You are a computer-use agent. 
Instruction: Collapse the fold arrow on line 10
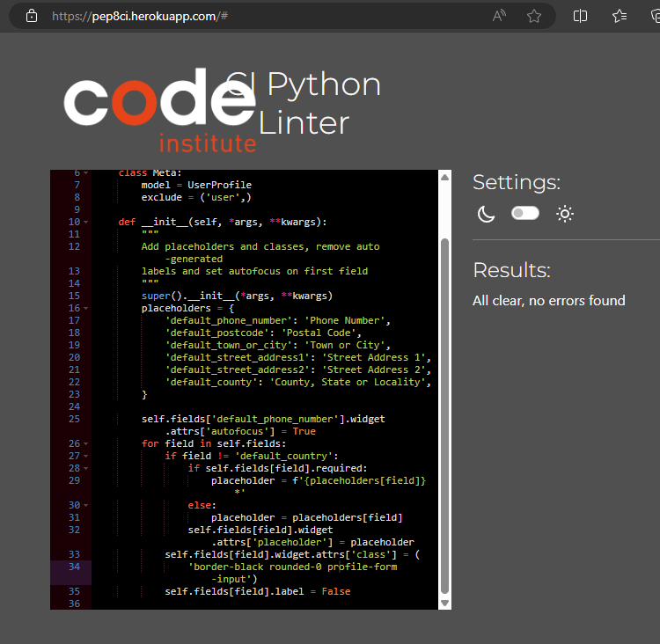(x=86, y=222)
